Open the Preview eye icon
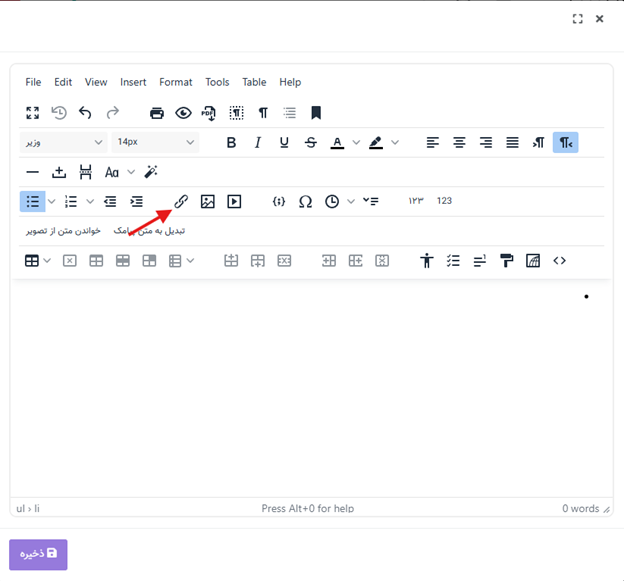 click(183, 113)
